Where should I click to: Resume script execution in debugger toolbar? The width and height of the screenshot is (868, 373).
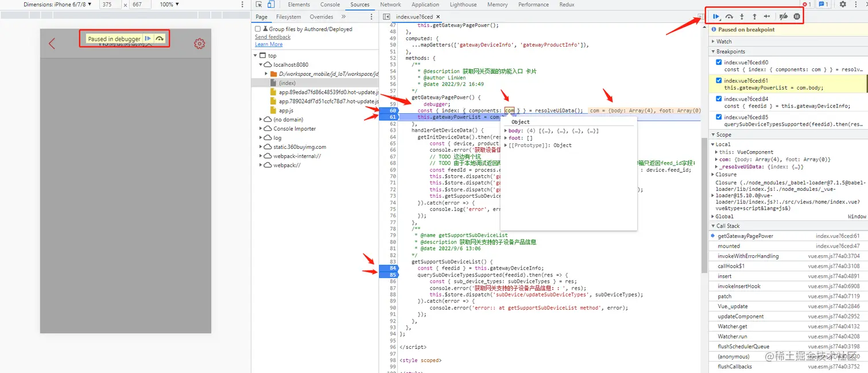point(716,17)
